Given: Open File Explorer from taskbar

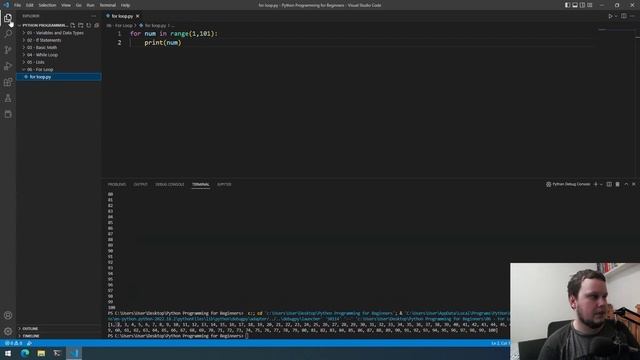Looking at the screenshot, I should pyautogui.click(x=41, y=353).
